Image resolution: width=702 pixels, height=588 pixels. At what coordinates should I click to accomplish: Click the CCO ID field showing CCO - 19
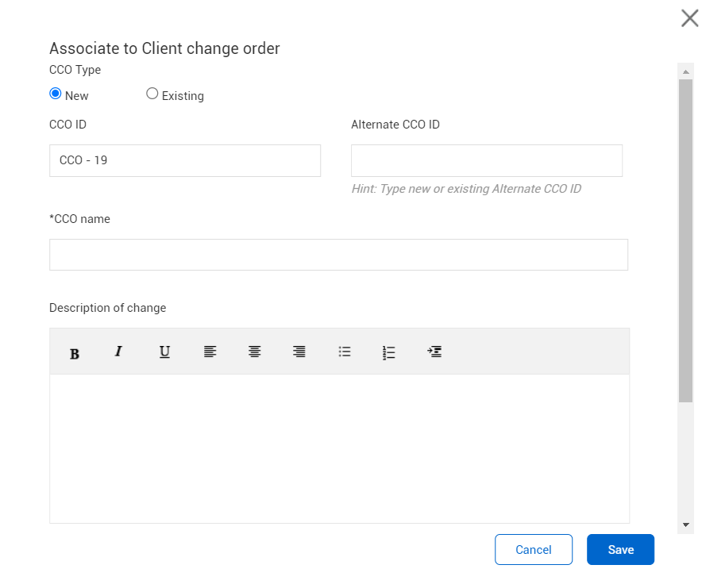click(185, 160)
